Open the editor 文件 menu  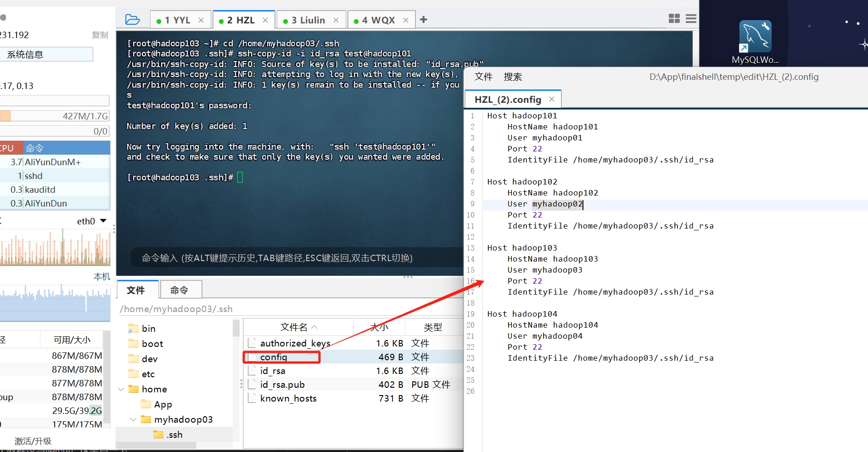[483, 77]
